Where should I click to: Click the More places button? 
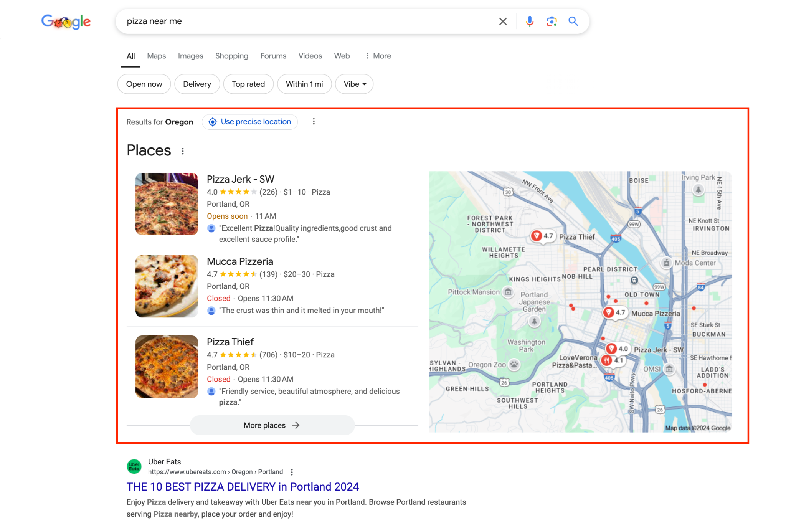tap(272, 425)
